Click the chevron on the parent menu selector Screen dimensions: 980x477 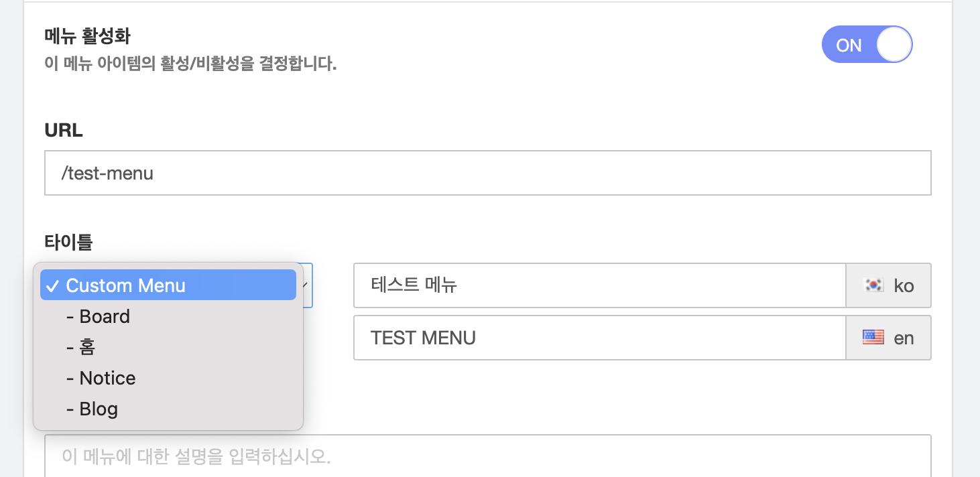pyautogui.click(x=305, y=285)
